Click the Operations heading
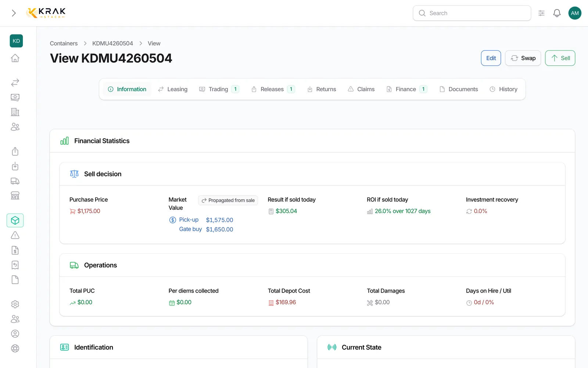Viewport: 588px width, 368px height. click(x=100, y=265)
